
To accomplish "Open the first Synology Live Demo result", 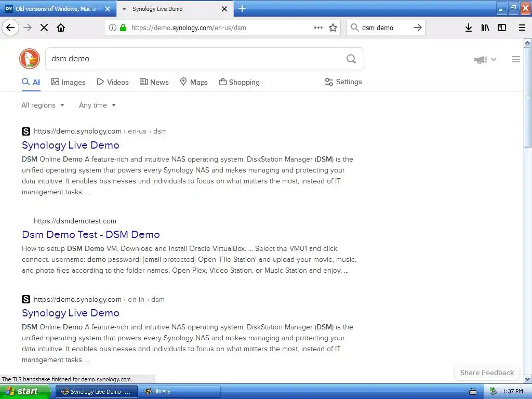I will pyautogui.click(x=71, y=145).
